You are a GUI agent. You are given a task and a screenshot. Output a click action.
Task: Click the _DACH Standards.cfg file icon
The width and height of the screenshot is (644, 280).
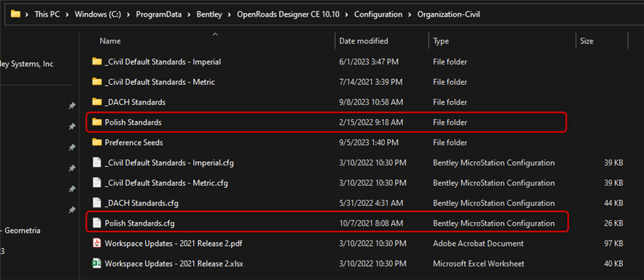click(97, 203)
